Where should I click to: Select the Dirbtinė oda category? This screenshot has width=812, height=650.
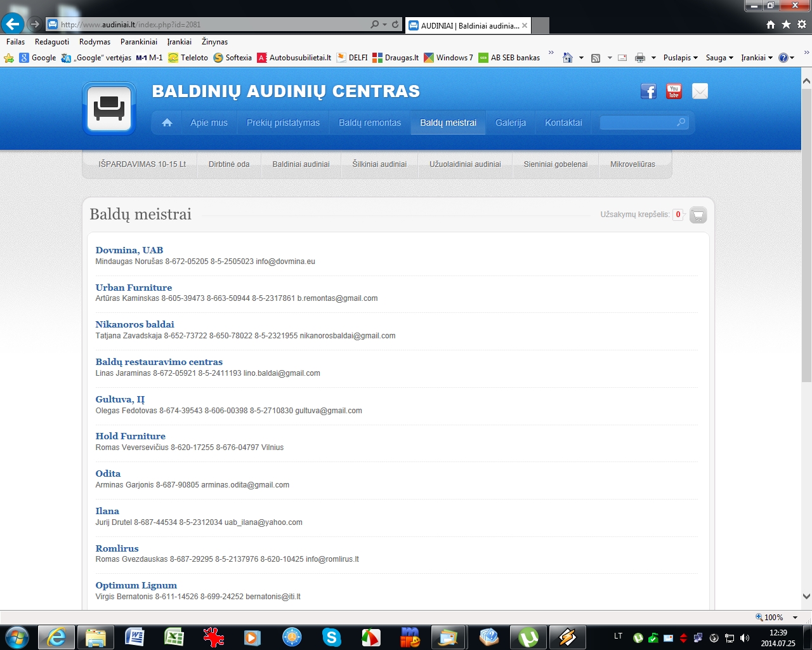229,164
